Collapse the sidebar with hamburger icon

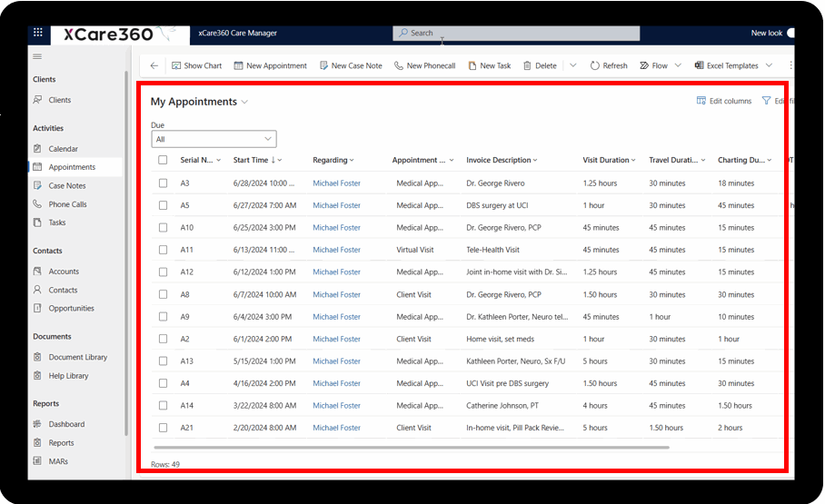(37, 56)
